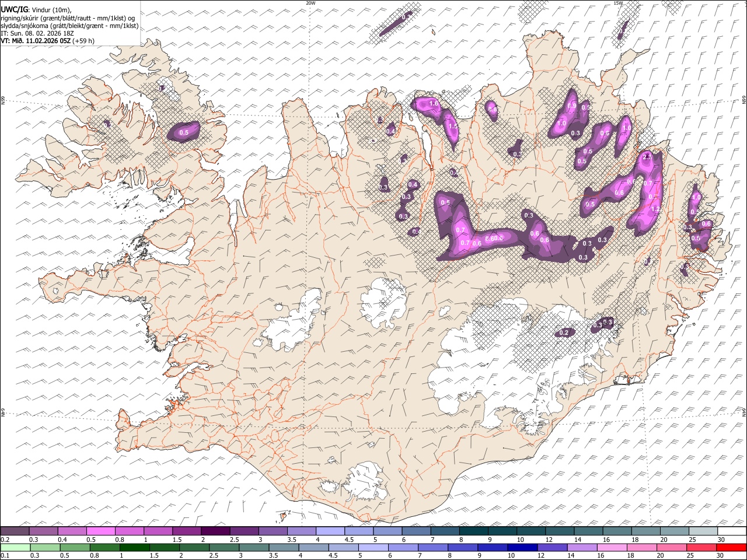Viewport: 747px width, 560px height.
Task: Select the white swatch after snow legend 30
Action: click(x=732, y=531)
